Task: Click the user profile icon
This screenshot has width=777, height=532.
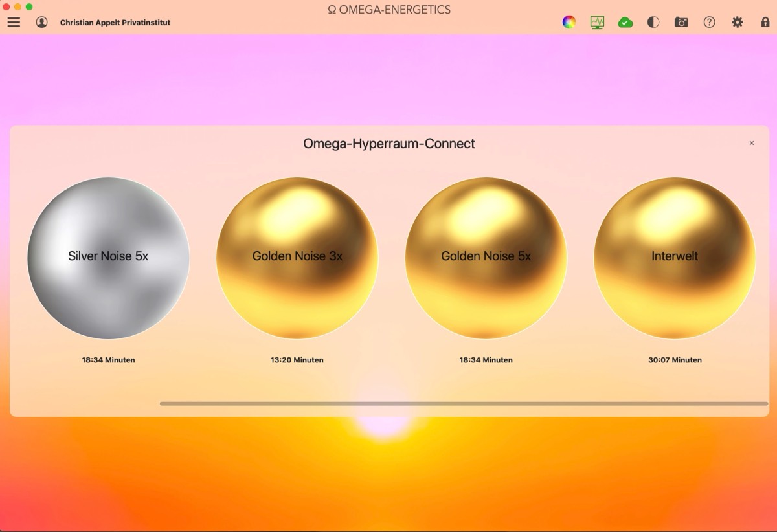Action: (x=42, y=22)
